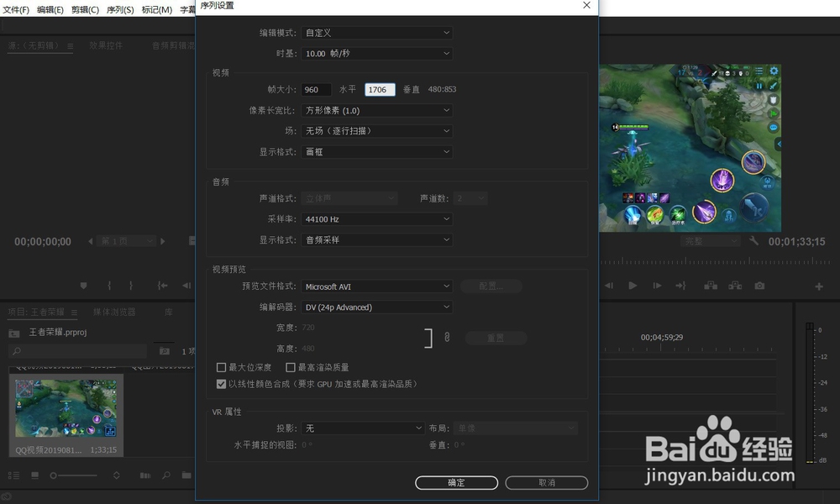The image size is (840, 504).
Task: Uncheck 以线性颜色合成 checkbox
Action: point(221,384)
